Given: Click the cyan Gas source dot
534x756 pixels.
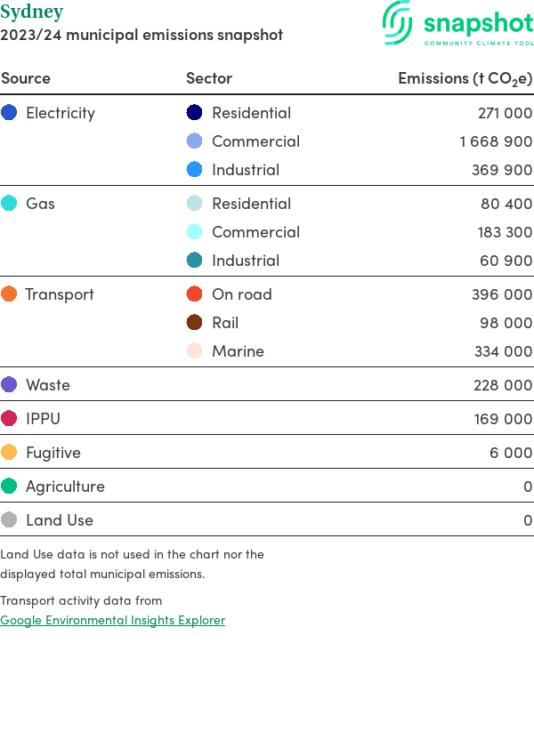Looking at the screenshot, I should pos(9,204).
